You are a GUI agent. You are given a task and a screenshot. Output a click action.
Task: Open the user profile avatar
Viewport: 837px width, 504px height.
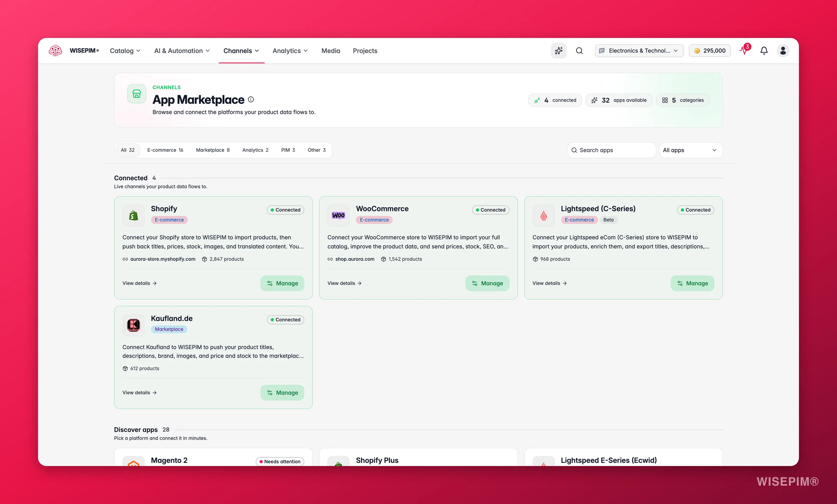click(783, 51)
